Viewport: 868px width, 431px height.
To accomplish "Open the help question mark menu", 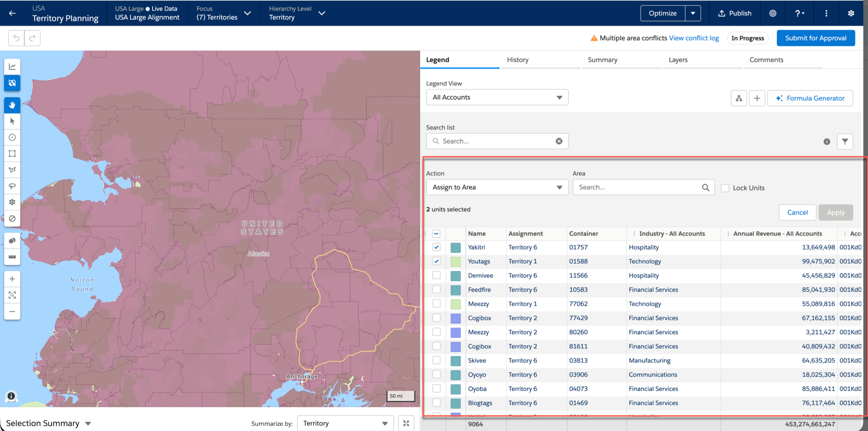I will tap(799, 13).
